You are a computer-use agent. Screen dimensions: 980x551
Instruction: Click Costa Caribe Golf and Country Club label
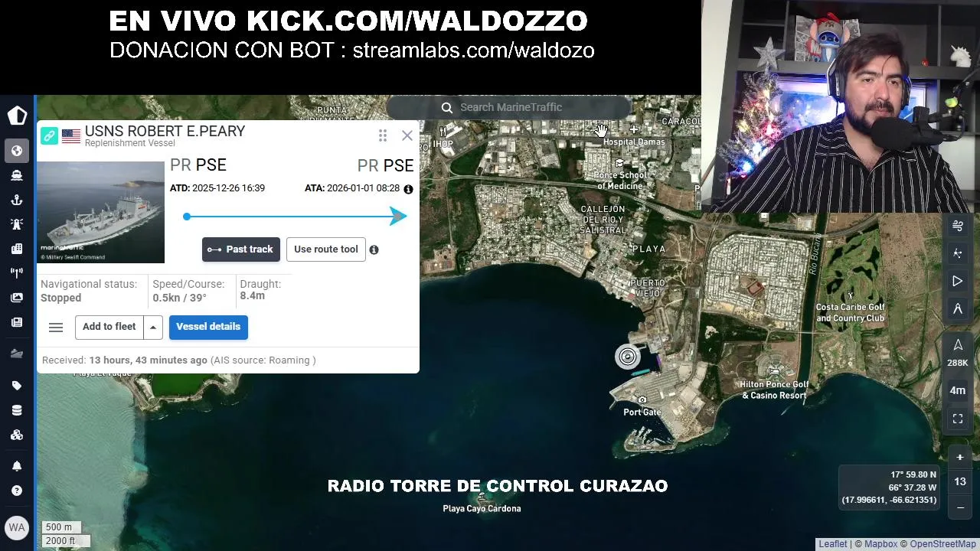pyautogui.click(x=850, y=313)
